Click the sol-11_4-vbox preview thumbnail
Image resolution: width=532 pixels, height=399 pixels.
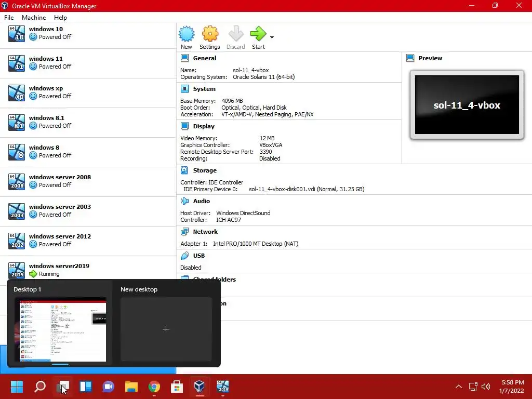(467, 105)
